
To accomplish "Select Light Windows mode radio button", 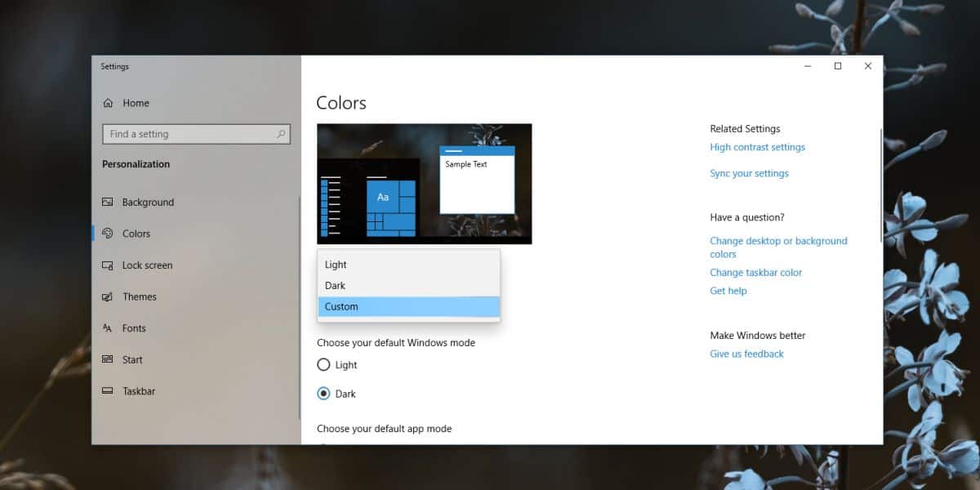I will [323, 365].
